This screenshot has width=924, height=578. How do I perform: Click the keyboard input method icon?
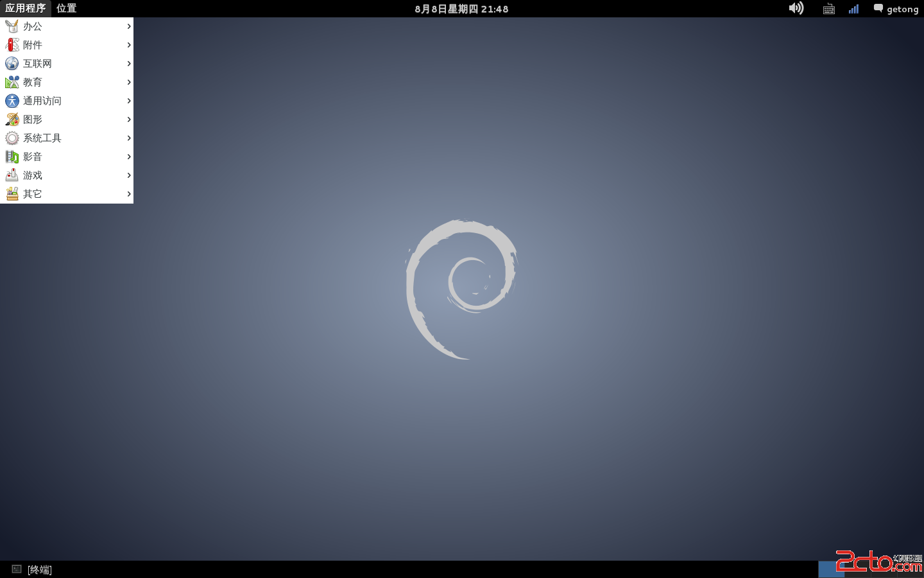tap(829, 9)
